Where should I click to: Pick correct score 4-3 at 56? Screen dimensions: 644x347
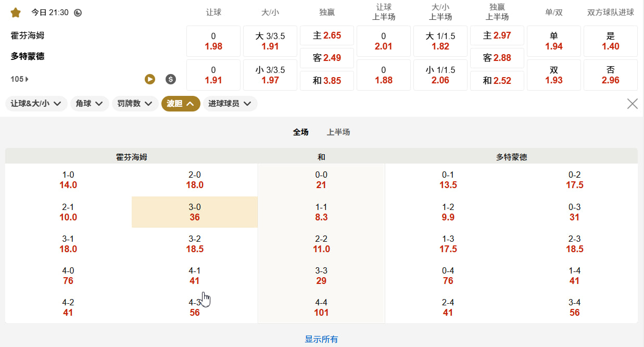(195, 307)
